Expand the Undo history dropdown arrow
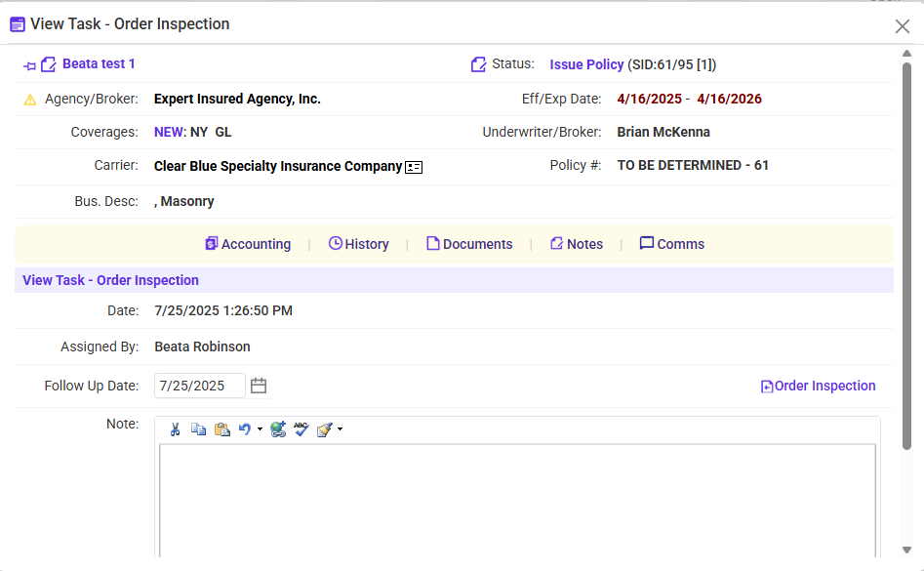Image resolution: width=924 pixels, height=571 pixels. pos(260,429)
